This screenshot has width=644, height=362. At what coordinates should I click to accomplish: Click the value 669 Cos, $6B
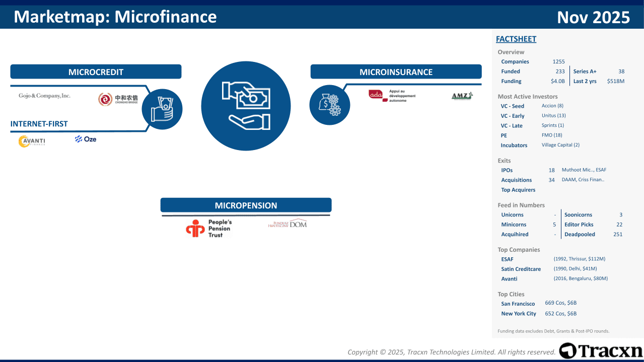(x=561, y=303)
